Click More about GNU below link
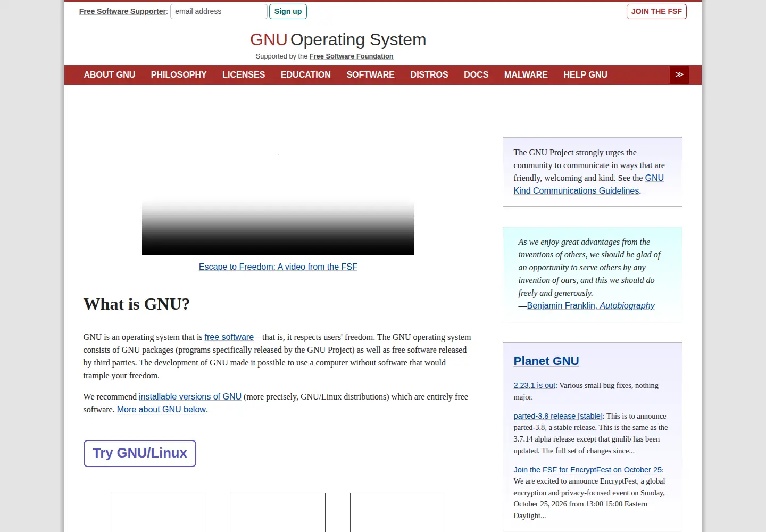This screenshot has width=766, height=532. (x=161, y=409)
